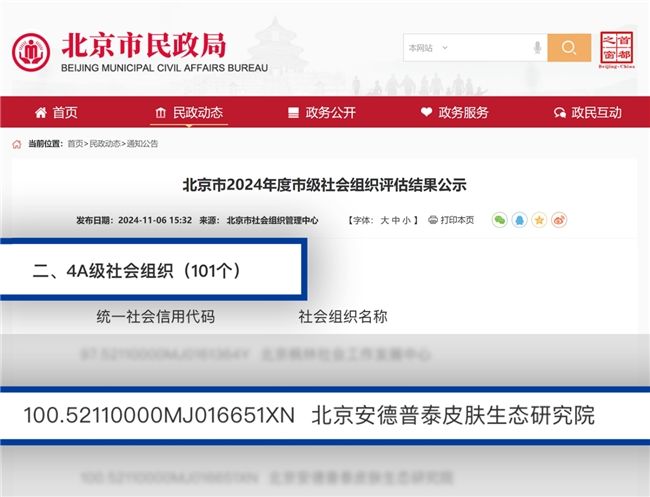Click the Beijing Civil Affairs Bureau logo
This screenshot has height=497, width=650.
pos(31,52)
